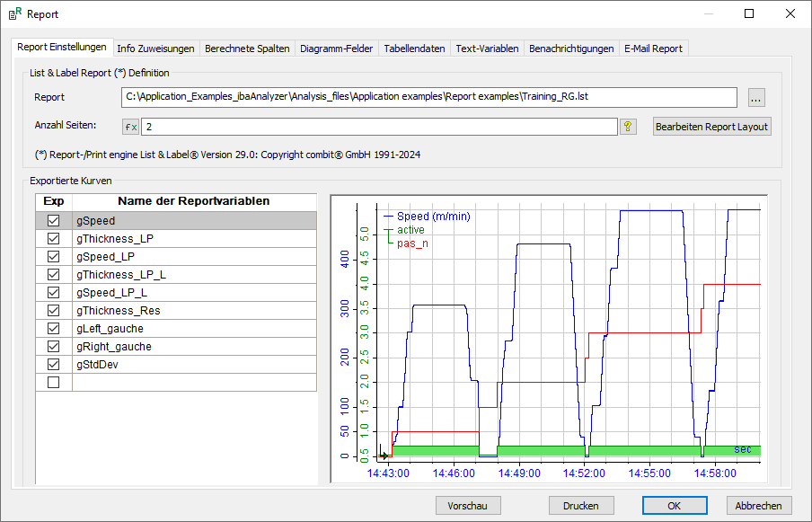The height and width of the screenshot is (522, 812).
Task: Click the pas_n legend entry in chart
Action: point(412,243)
